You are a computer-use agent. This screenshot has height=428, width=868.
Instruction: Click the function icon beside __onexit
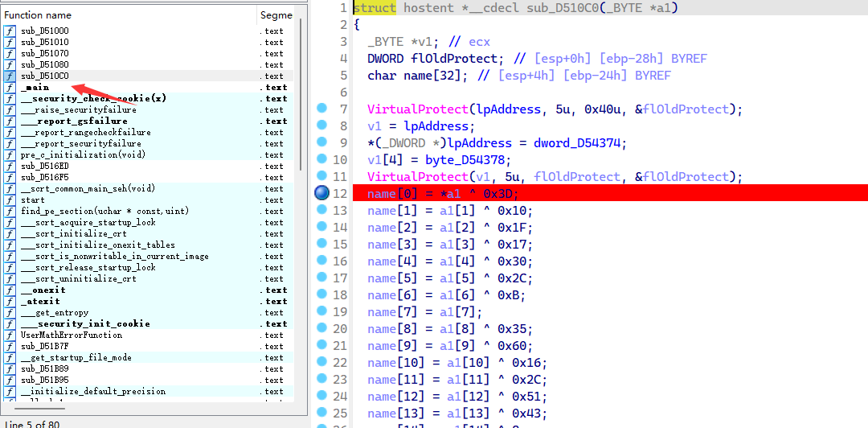(x=10, y=290)
